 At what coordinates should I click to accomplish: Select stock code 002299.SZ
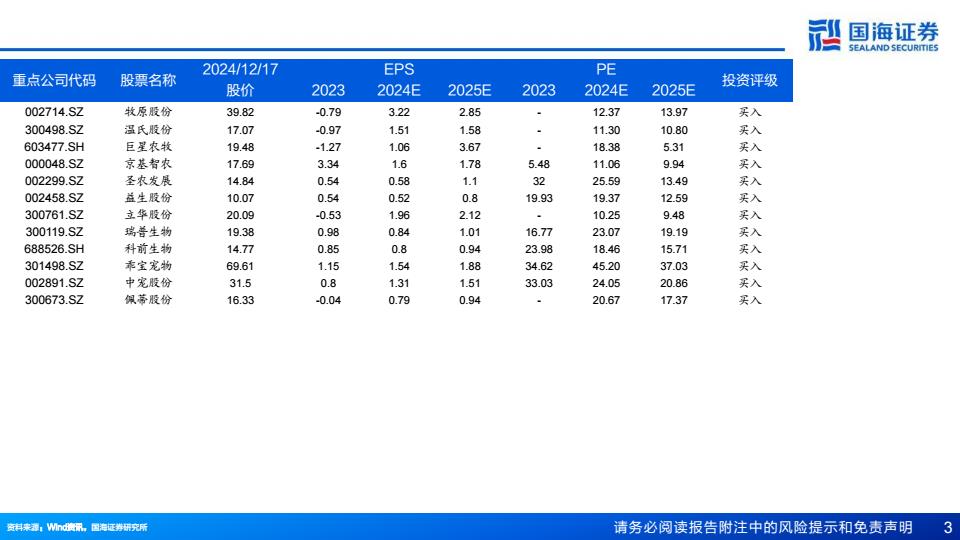click(x=54, y=181)
